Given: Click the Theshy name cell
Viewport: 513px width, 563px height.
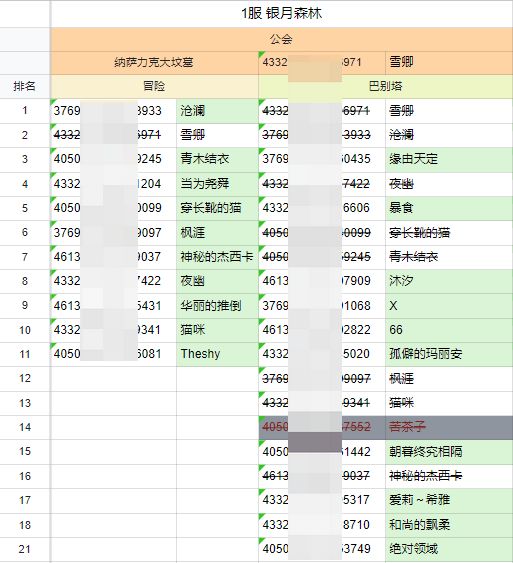Looking at the screenshot, I should tap(217, 354).
